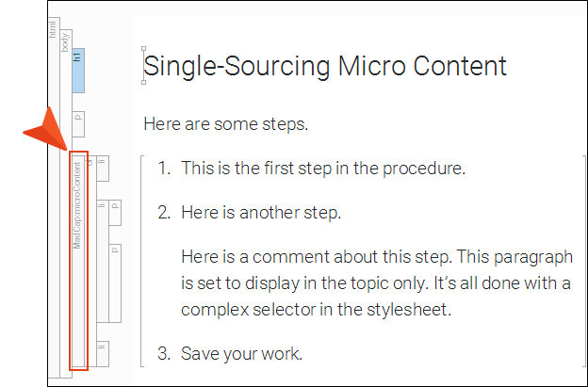Click the p bar next to 'Here is another step'
This screenshot has height=387, width=588.
(x=115, y=213)
